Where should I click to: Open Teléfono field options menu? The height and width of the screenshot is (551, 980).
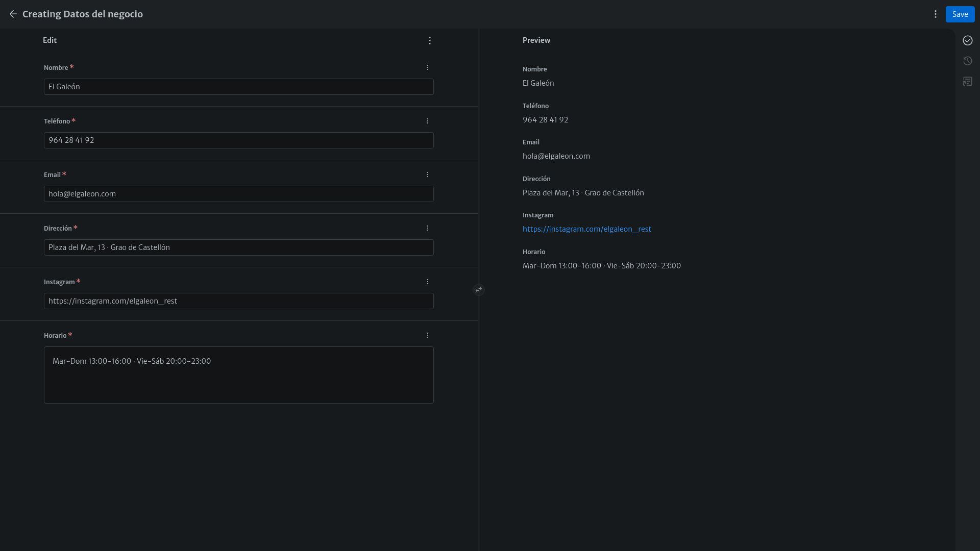(428, 121)
